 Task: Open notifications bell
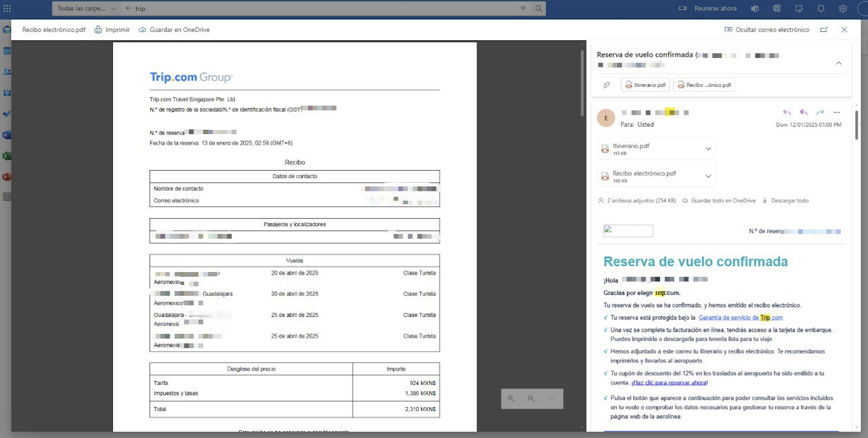pyautogui.click(x=821, y=9)
